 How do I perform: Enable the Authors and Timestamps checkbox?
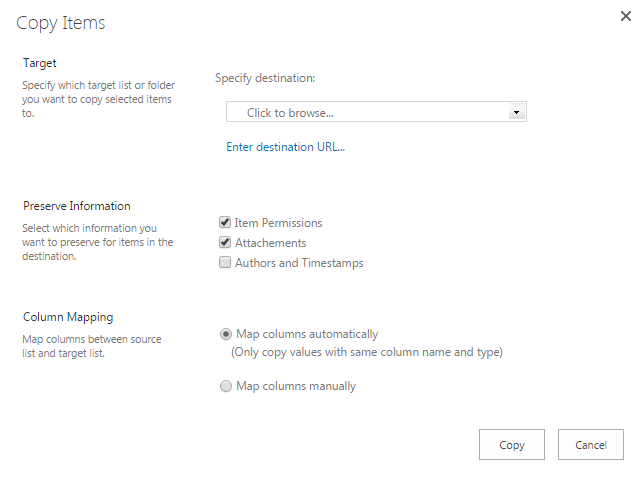click(x=225, y=262)
